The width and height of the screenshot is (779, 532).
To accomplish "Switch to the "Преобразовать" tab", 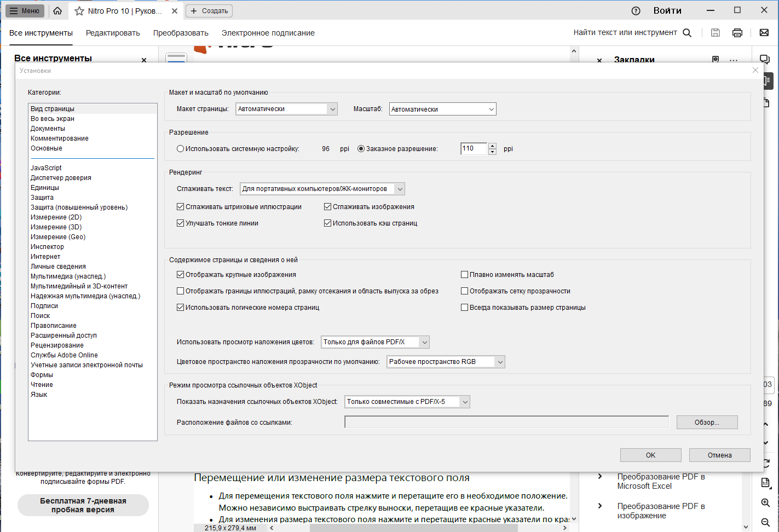I will pos(181,33).
